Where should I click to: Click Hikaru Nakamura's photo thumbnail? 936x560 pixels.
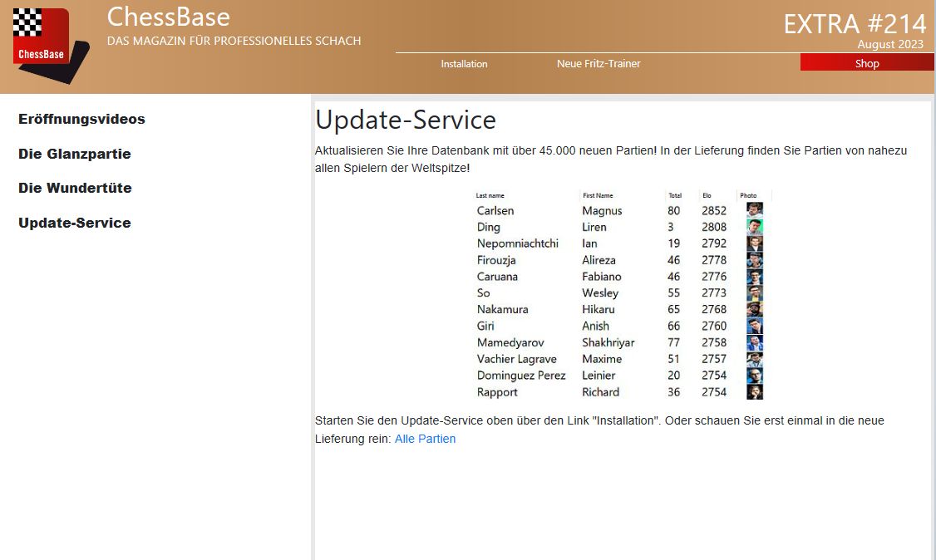coord(754,309)
